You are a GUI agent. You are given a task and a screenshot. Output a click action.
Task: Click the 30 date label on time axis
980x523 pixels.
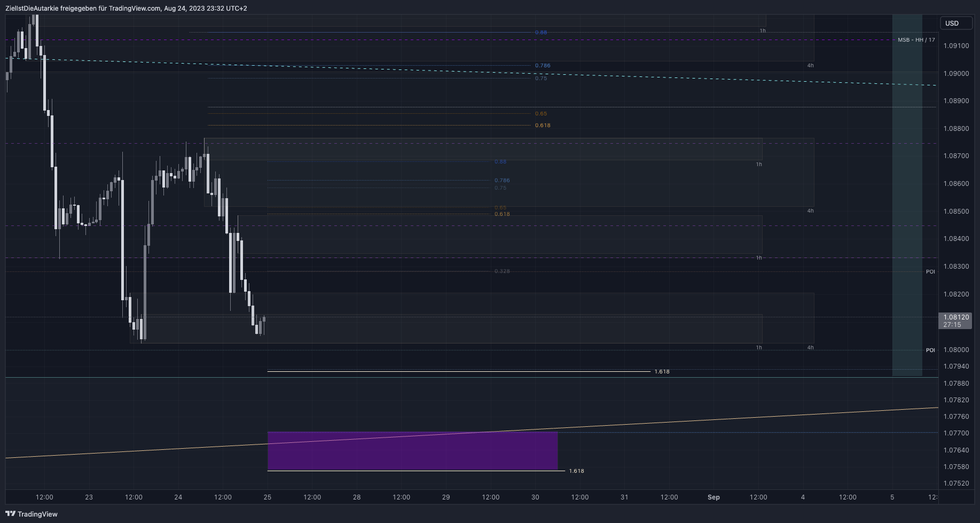point(535,497)
